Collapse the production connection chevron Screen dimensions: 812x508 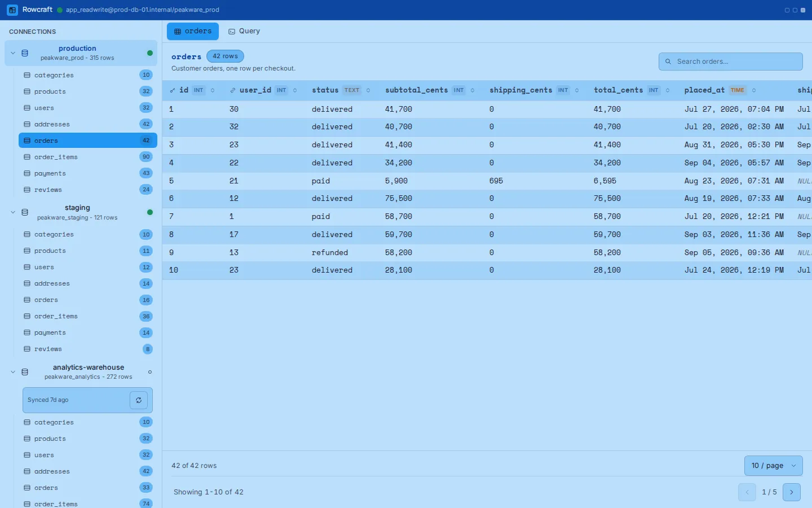(x=13, y=53)
